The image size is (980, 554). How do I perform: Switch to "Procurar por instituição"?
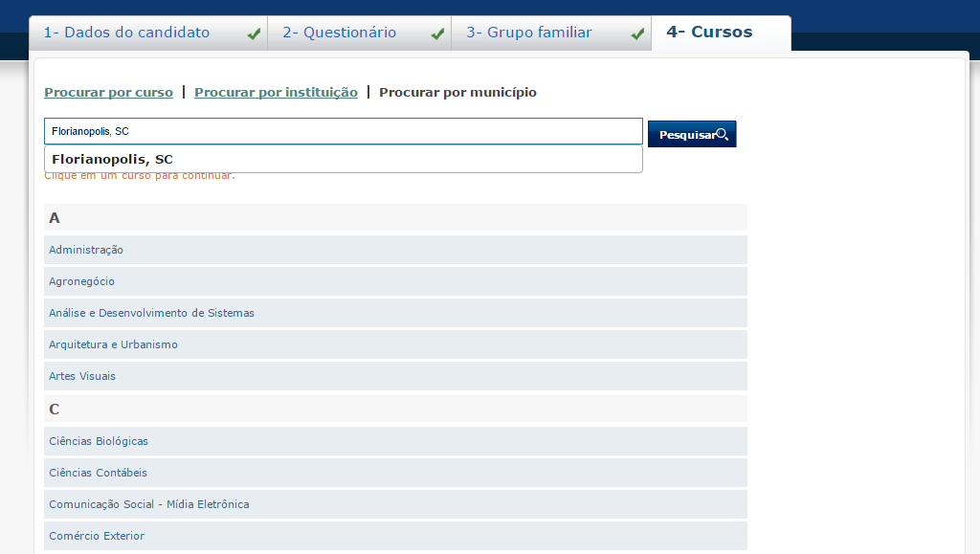coord(276,92)
